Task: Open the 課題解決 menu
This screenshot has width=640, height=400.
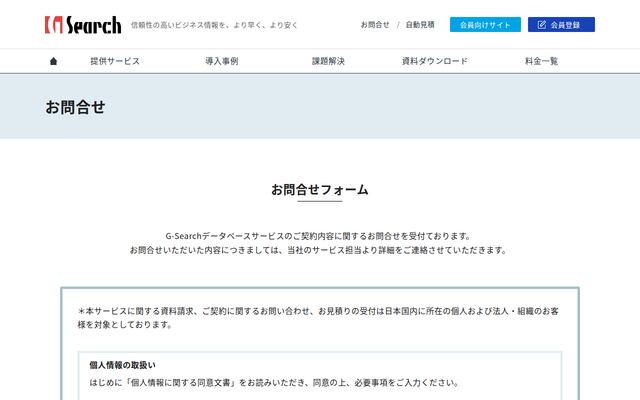Action: 328,61
